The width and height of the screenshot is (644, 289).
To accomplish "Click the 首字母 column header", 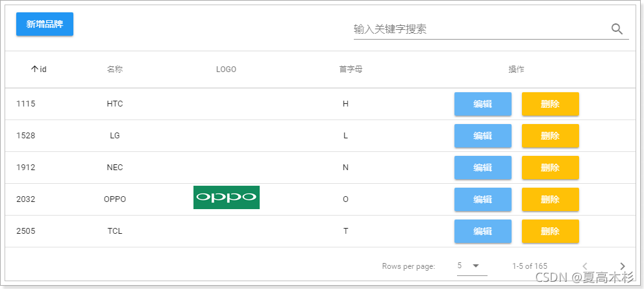I will pos(351,69).
